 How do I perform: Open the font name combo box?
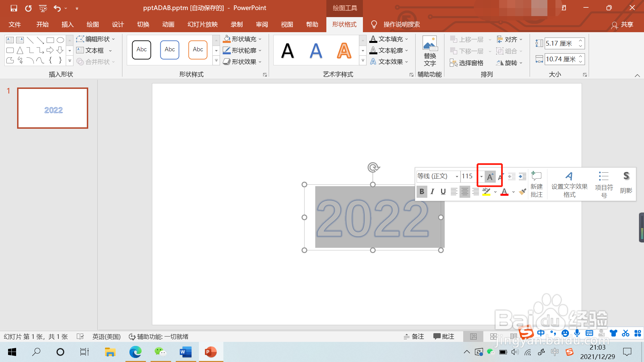tap(457, 176)
